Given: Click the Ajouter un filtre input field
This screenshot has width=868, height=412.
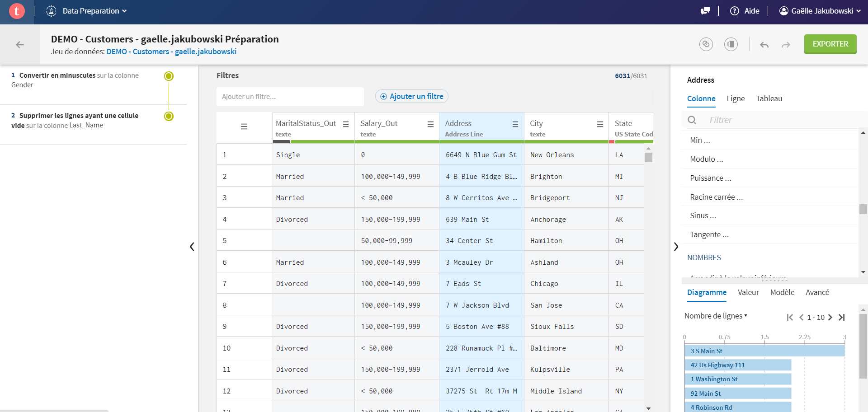Looking at the screenshot, I should click(x=290, y=96).
